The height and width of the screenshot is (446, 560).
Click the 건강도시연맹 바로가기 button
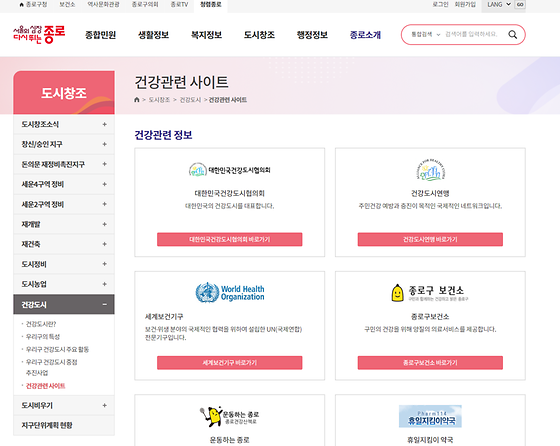(430, 239)
